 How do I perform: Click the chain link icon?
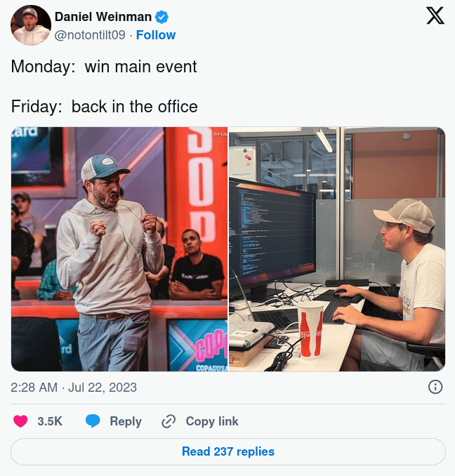169,421
